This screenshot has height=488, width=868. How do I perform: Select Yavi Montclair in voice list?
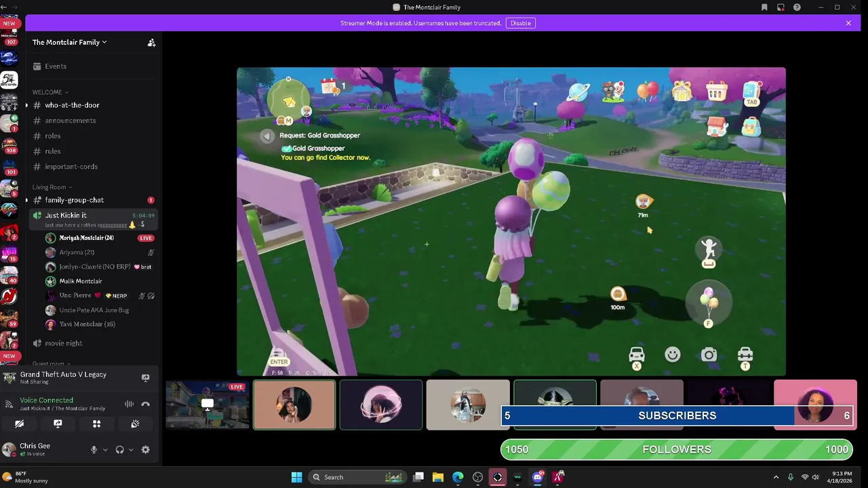[x=99, y=324]
